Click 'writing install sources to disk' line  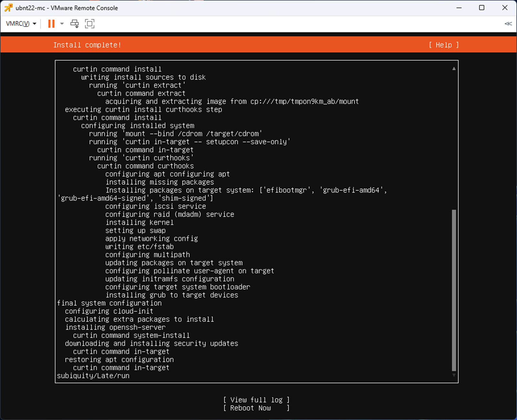143,77
